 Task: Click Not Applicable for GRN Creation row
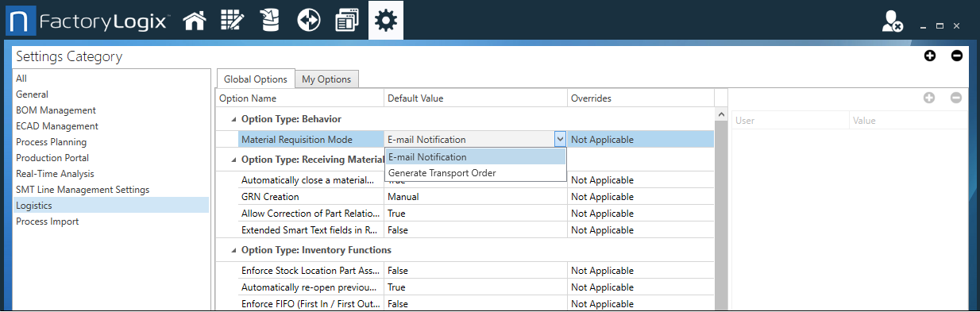[602, 197]
